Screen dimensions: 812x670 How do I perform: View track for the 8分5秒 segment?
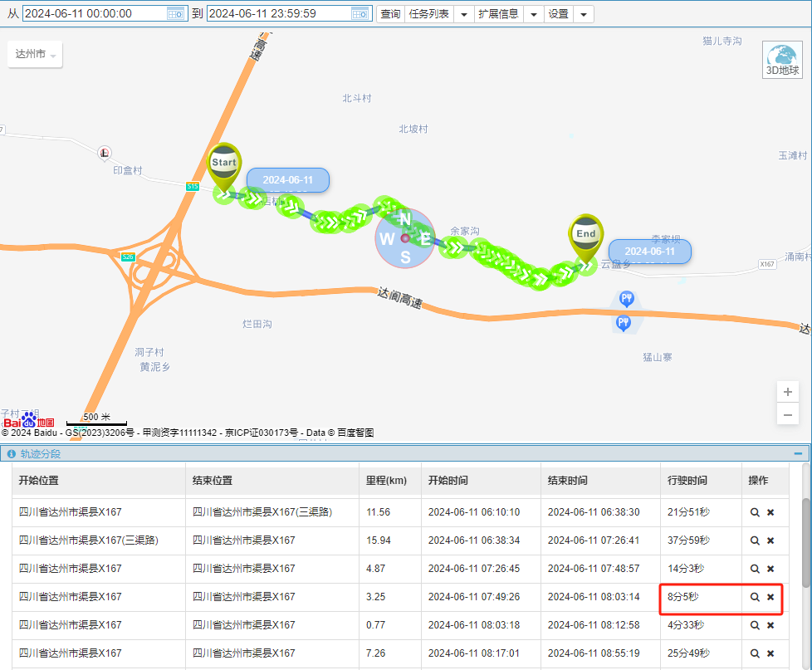[x=755, y=597]
